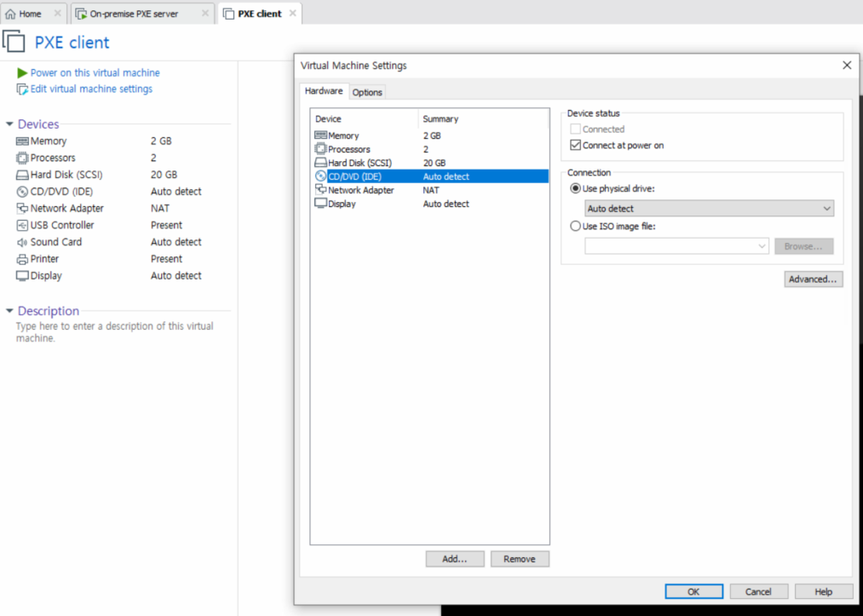The image size is (863, 616).
Task: Click the large PXE client VM icon
Action: pyautogui.click(x=14, y=41)
